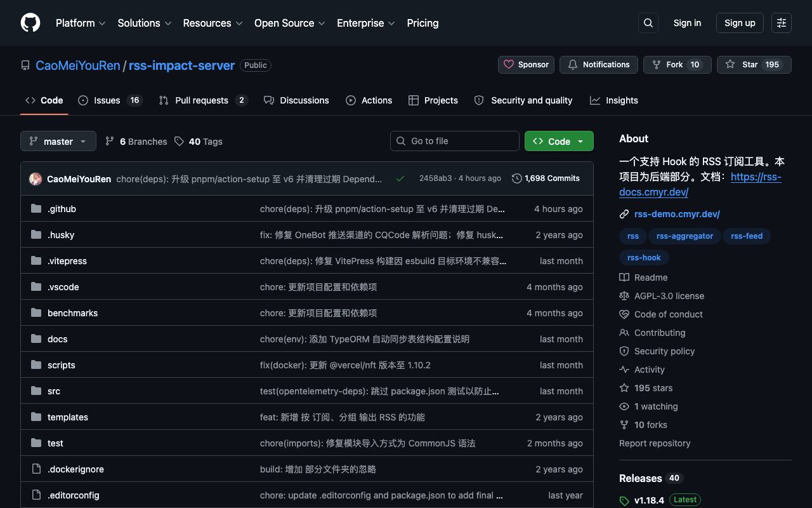
Task: Focus the Go to file search field
Action: coord(455,141)
